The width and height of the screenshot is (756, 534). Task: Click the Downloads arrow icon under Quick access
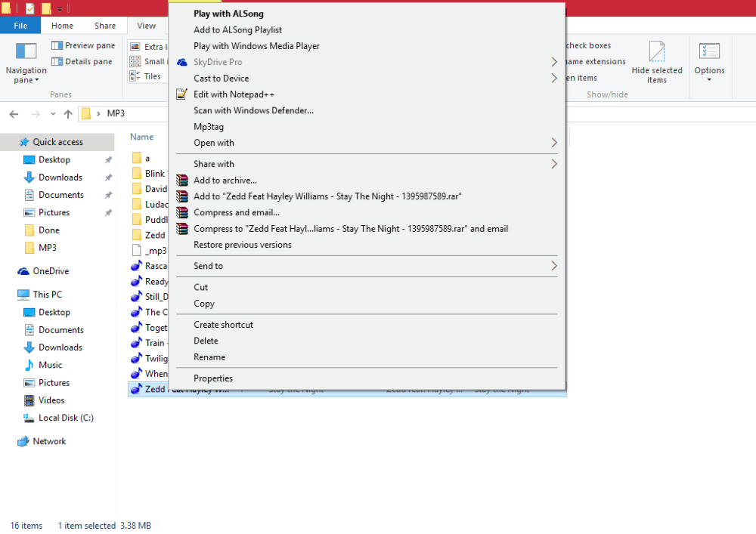(x=29, y=177)
